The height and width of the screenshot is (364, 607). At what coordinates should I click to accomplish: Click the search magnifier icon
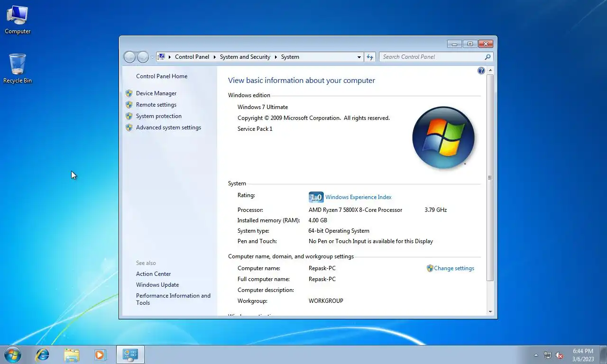click(487, 57)
